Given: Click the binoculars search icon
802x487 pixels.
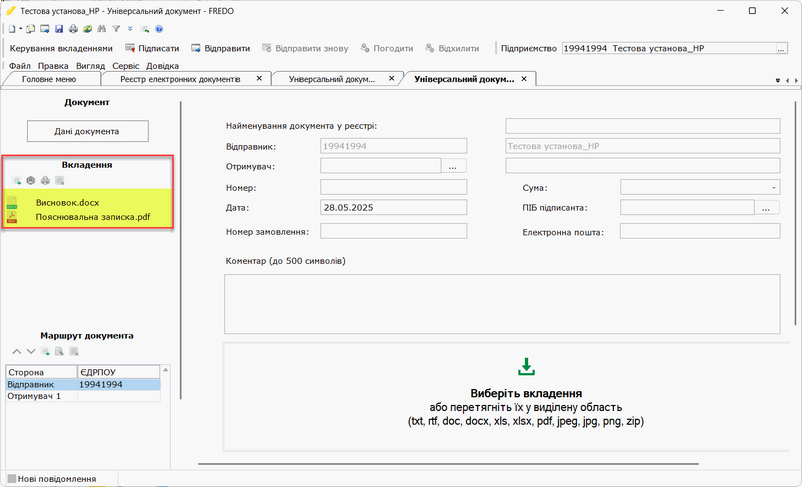Looking at the screenshot, I should [x=102, y=29].
